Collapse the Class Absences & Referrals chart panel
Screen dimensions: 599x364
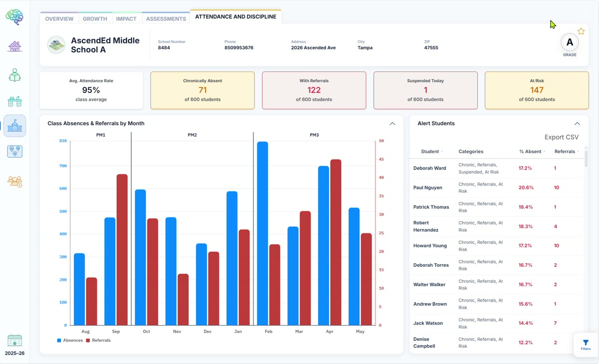(x=392, y=124)
